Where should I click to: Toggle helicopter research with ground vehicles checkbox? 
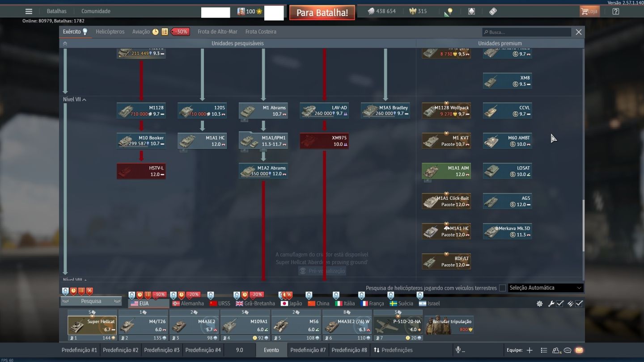coord(502,288)
